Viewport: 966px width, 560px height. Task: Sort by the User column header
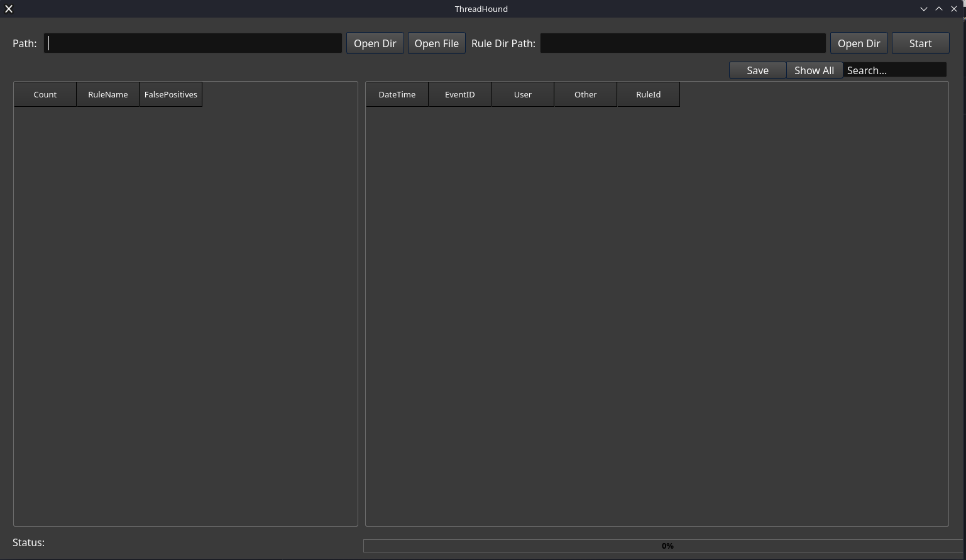[x=523, y=94]
